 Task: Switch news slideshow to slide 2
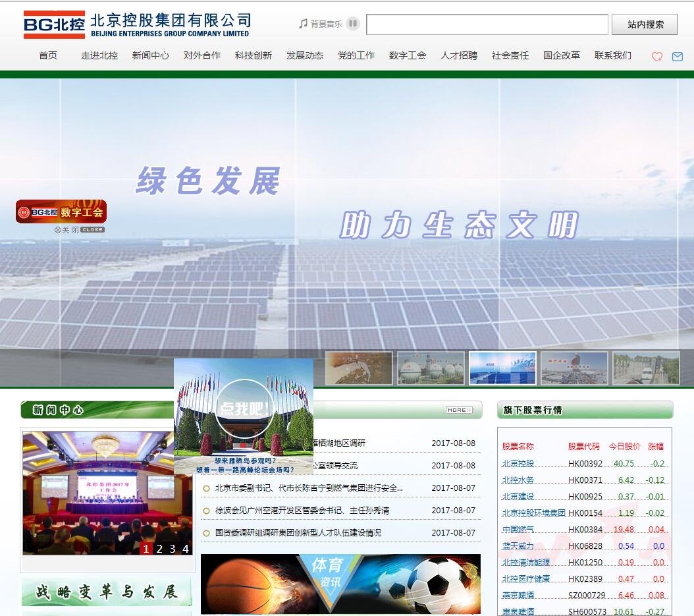click(x=159, y=549)
